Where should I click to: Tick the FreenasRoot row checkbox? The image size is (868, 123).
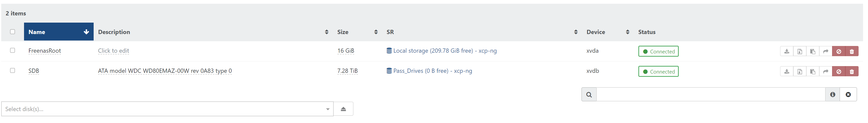coord(12,50)
